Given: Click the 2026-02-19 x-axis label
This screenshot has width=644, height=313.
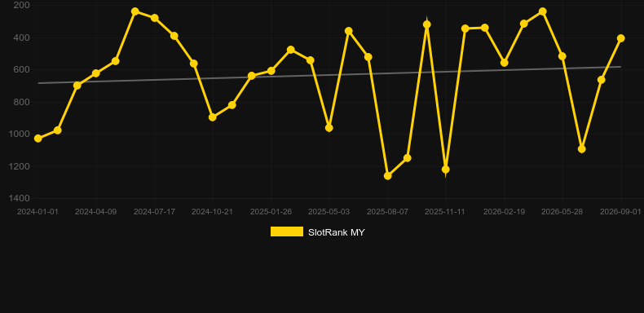Looking at the screenshot, I should 504,212.
